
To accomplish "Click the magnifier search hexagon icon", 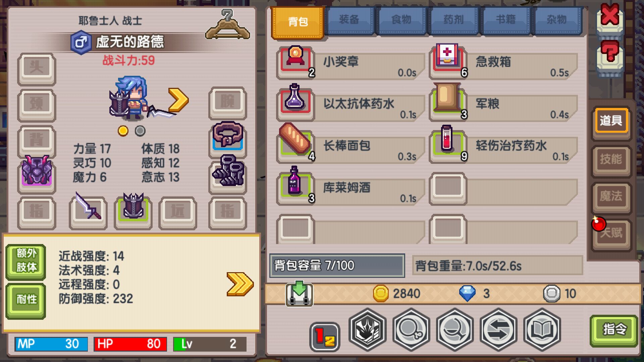I will [411, 330].
